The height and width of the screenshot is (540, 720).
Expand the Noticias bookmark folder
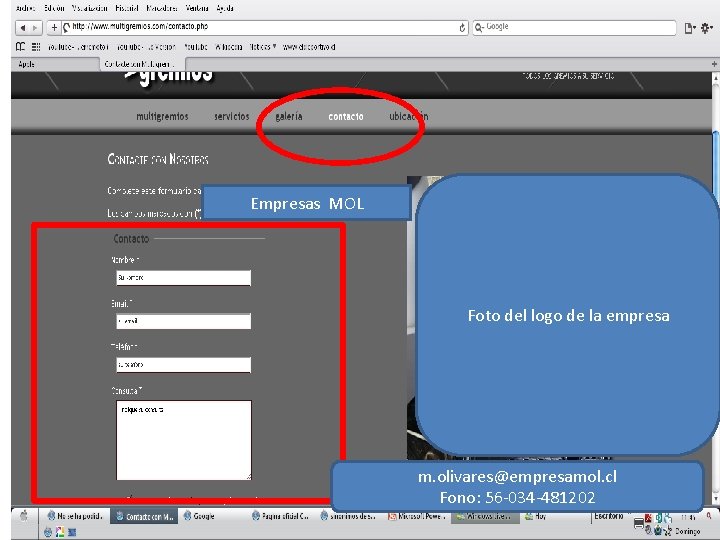(x=263, y=47)
